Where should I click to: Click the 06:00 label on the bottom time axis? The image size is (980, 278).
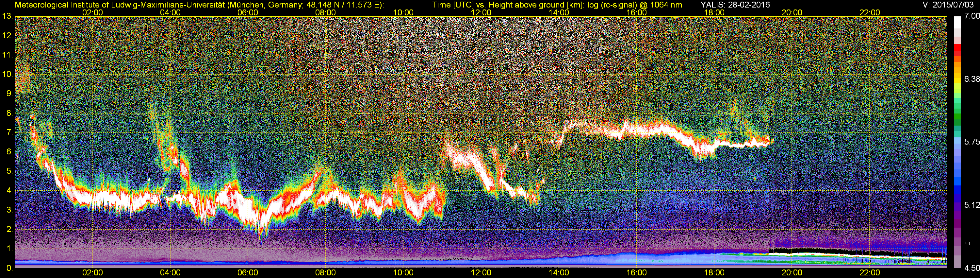coord(248,273)
